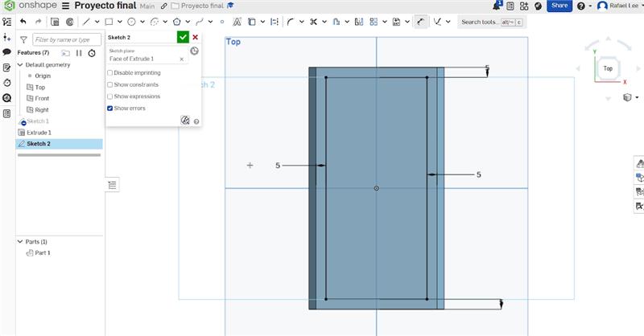Redo the last undone action
644x336 pixels.
click(x=38, y=22)
